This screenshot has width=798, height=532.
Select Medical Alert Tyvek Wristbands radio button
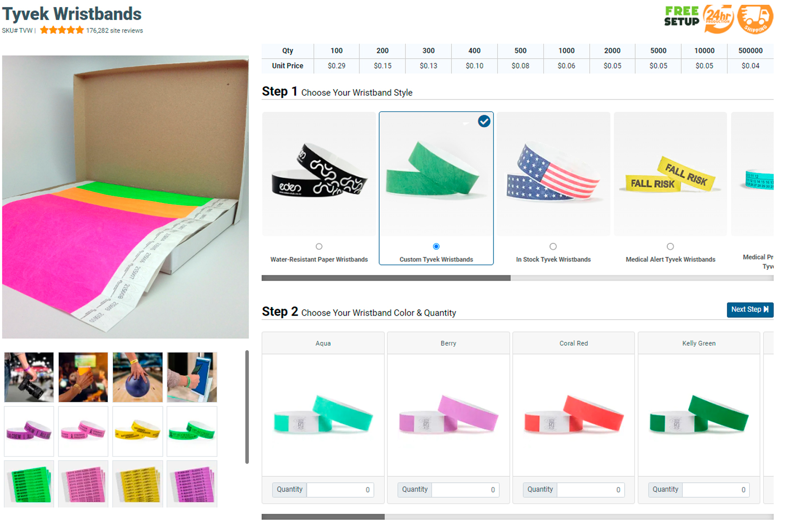tap(670, 246)
